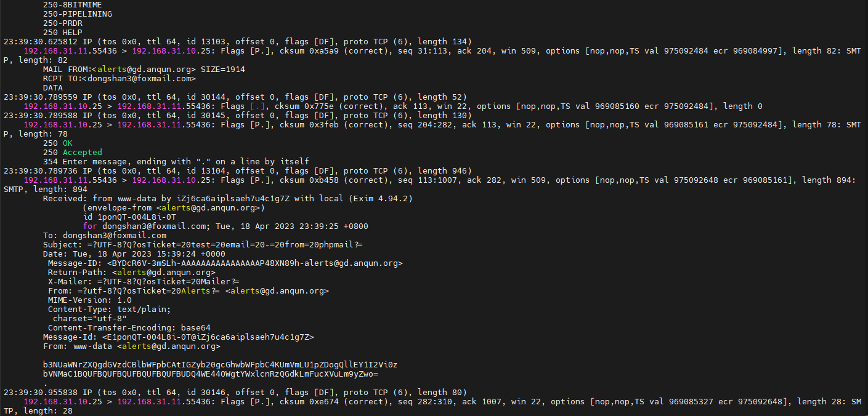This screenshot has height=416, width=868.
Task: Click the 250 HELP response line
Action: 62,32
